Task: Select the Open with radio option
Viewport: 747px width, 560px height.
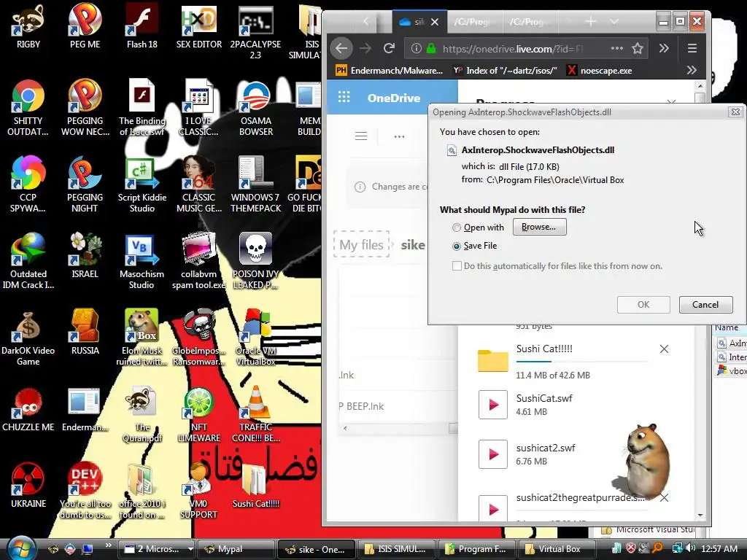Action: (x=457, y=227)
